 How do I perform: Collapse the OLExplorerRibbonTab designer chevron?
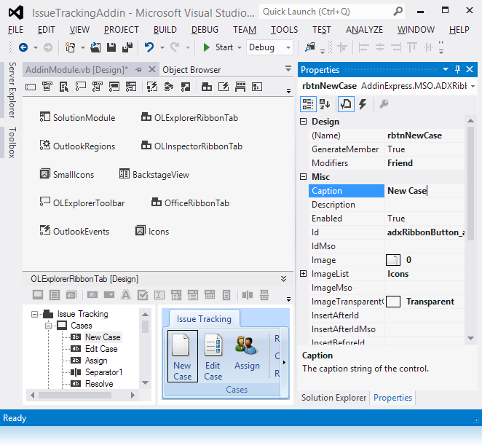point(284,279)
